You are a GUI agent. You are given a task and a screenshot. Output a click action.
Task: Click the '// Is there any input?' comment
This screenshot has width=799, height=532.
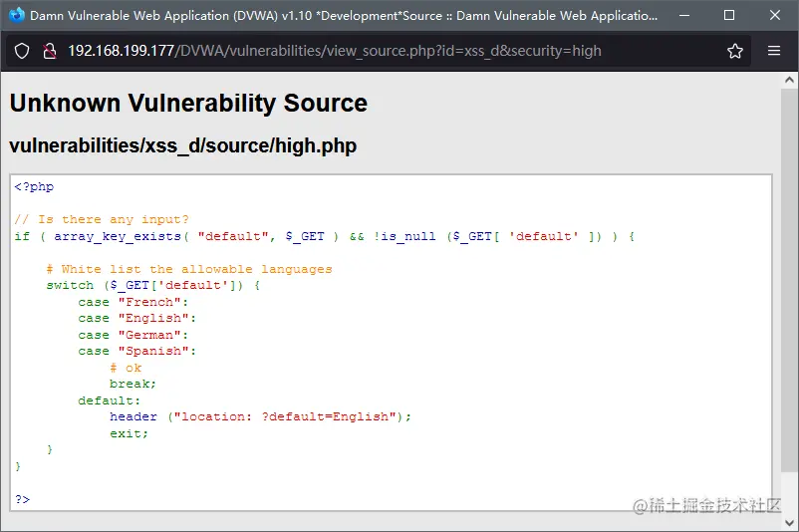102,219
